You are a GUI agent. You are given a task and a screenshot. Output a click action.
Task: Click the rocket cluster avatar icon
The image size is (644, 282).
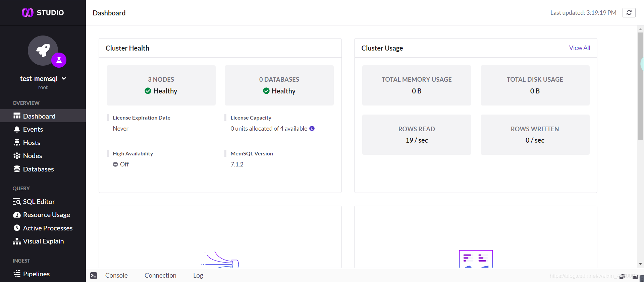click(x=43, y=51)
